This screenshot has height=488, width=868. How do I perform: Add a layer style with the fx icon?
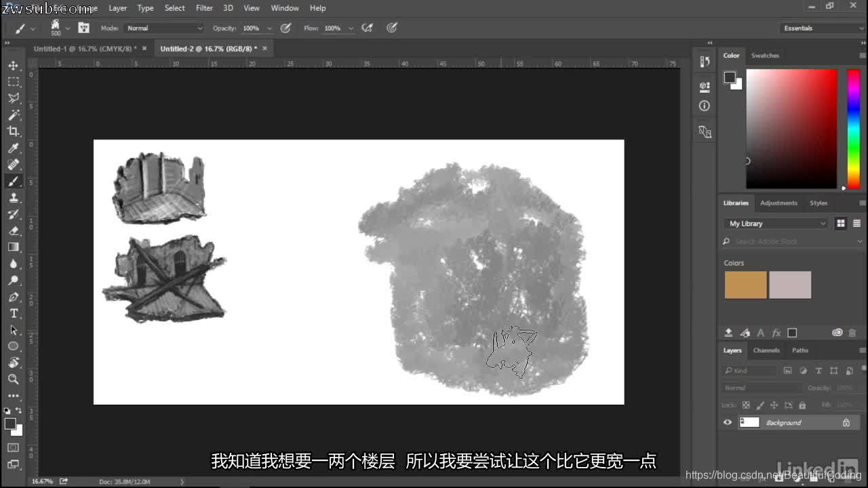pyautogui.click(x=777, y=332)
